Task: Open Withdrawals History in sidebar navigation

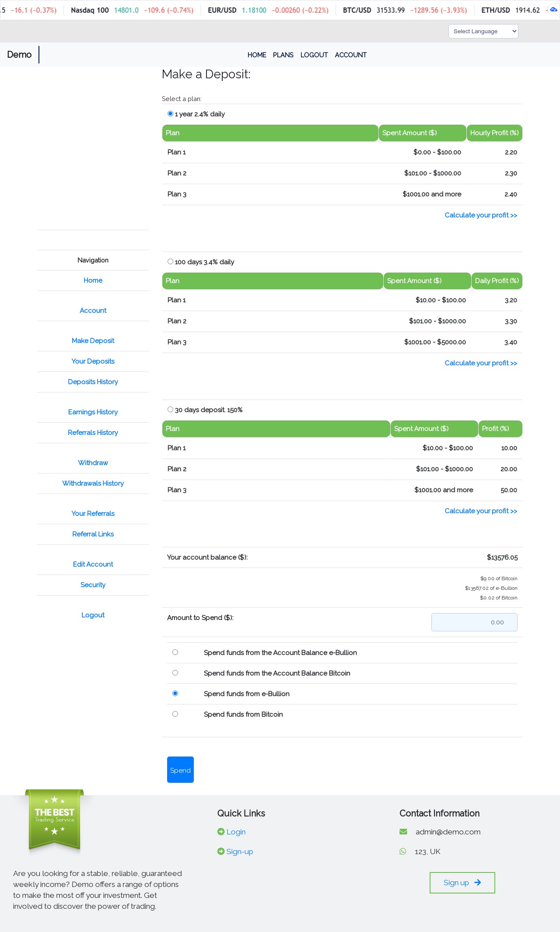Action: [93, 484]
